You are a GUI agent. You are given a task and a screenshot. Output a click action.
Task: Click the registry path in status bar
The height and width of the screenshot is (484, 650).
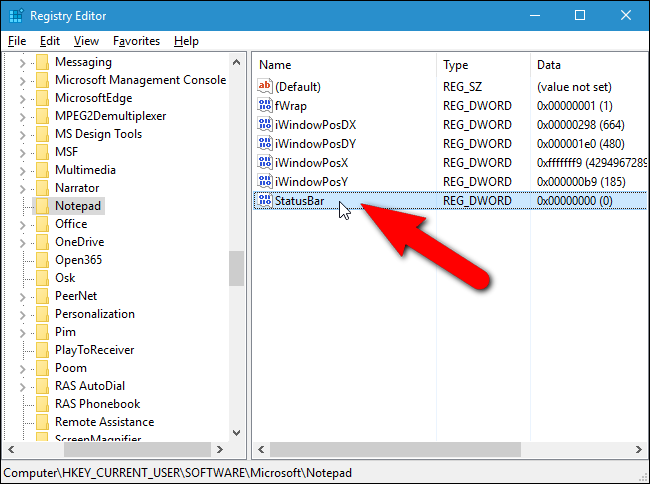(x=177, y=473)
